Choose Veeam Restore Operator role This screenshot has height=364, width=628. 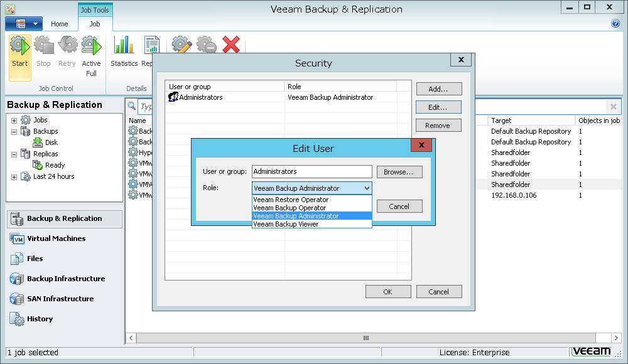[312, 200]
